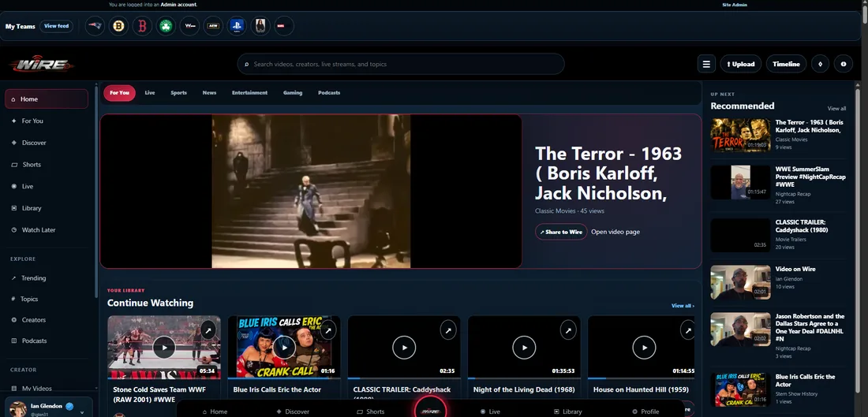Open WWE SummerSlam Preview recommended thumbnail
The image size is (868, 417).
pos(740,182)
